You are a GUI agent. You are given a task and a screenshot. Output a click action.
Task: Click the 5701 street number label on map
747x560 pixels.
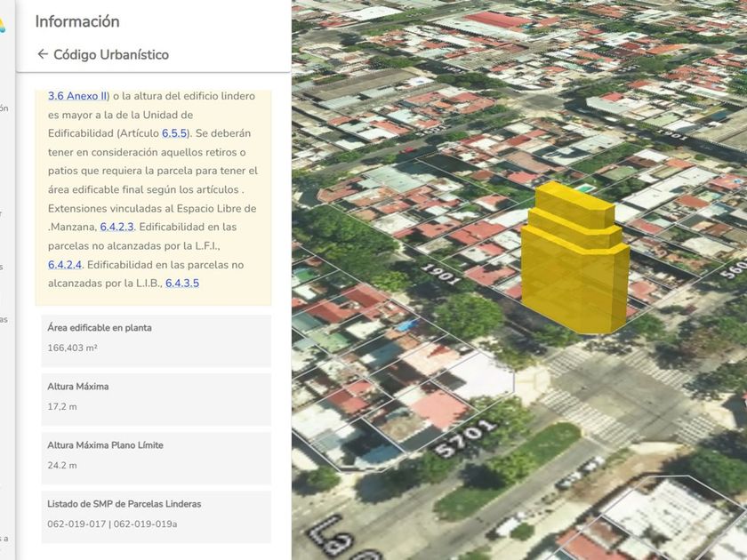[465, 439]
